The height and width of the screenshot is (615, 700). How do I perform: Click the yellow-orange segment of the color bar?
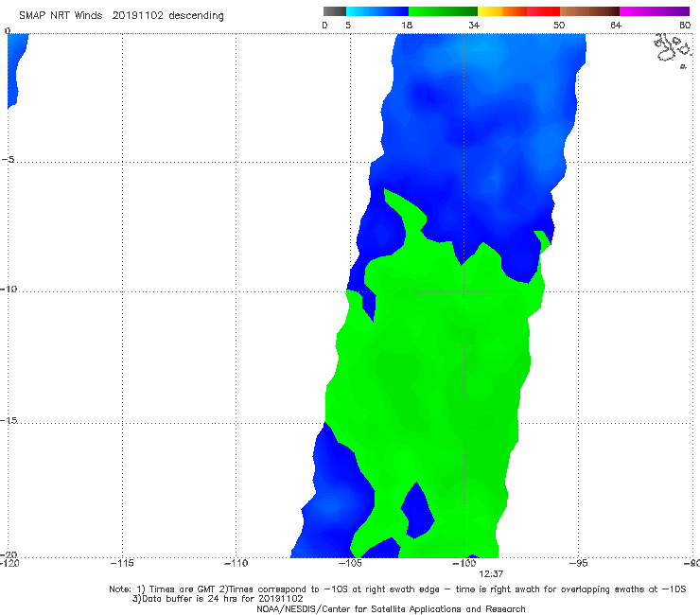(x=502, y=11)
